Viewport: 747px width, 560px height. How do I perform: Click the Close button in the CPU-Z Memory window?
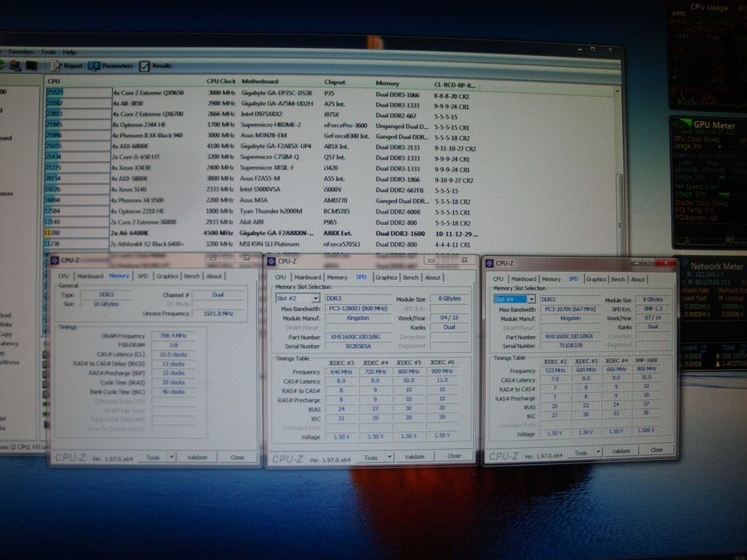(x=237, y=457)
